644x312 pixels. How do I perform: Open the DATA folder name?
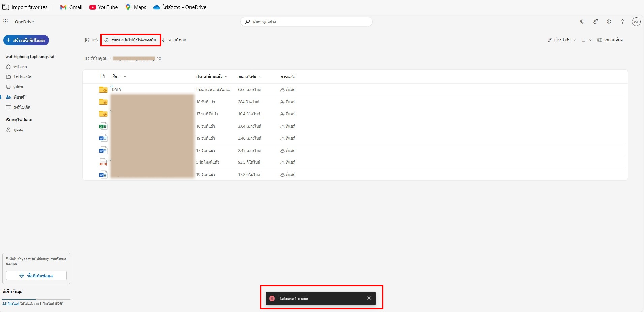(116, 90)
